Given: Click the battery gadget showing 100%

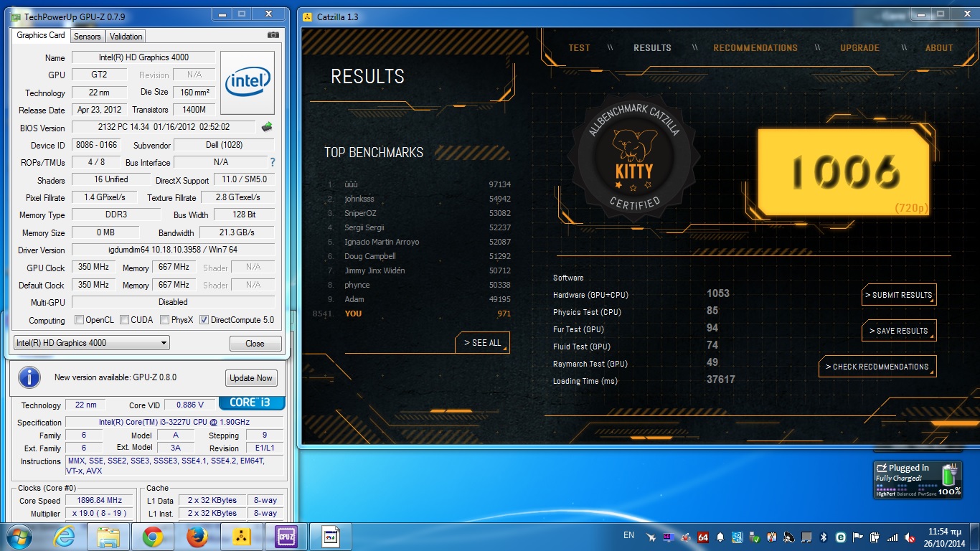Looking at the screenshot, I should pos(918,479).
